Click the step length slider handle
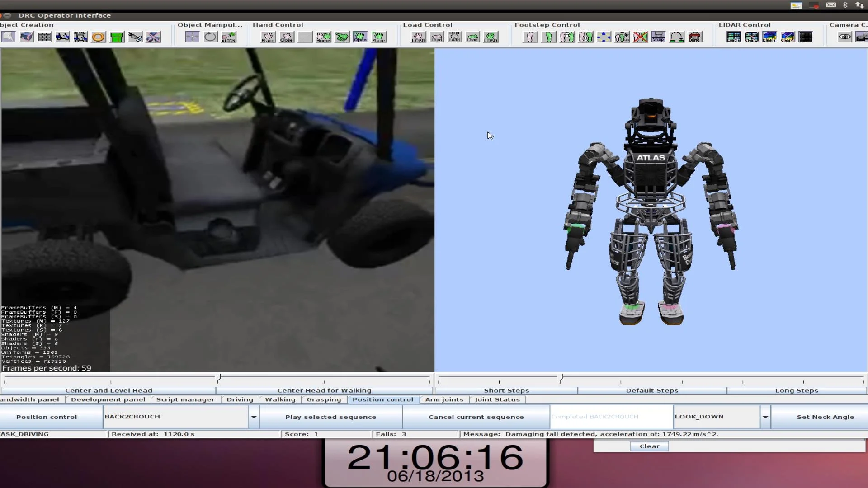 tap(562, 379)
